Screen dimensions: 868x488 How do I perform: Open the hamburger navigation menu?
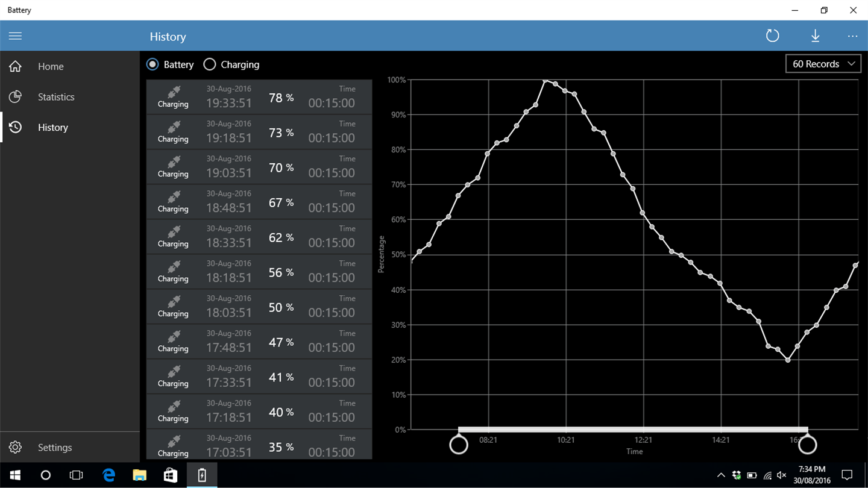coord(15,36)
